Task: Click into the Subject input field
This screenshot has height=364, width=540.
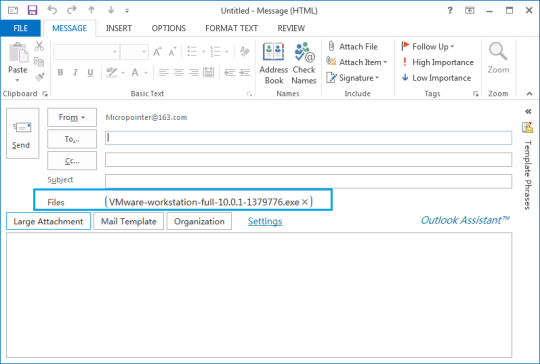Action: tap(308, 181)
